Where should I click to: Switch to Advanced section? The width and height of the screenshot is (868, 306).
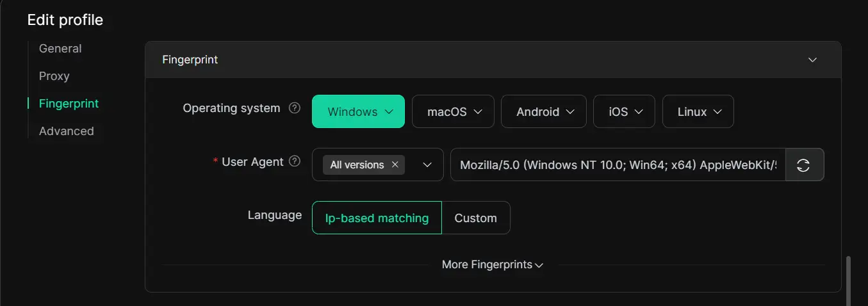(x=66, y=131)
